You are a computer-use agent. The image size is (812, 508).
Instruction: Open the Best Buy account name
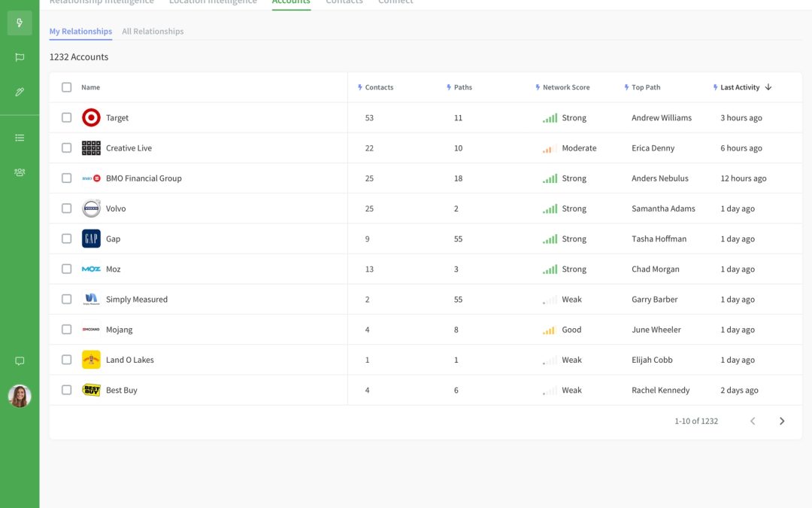(122, 390)
